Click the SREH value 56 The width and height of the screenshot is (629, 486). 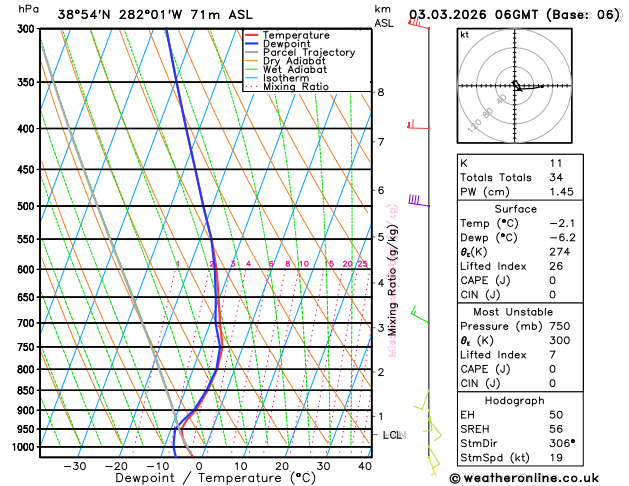pyautogui.click(x=556, y=429)
